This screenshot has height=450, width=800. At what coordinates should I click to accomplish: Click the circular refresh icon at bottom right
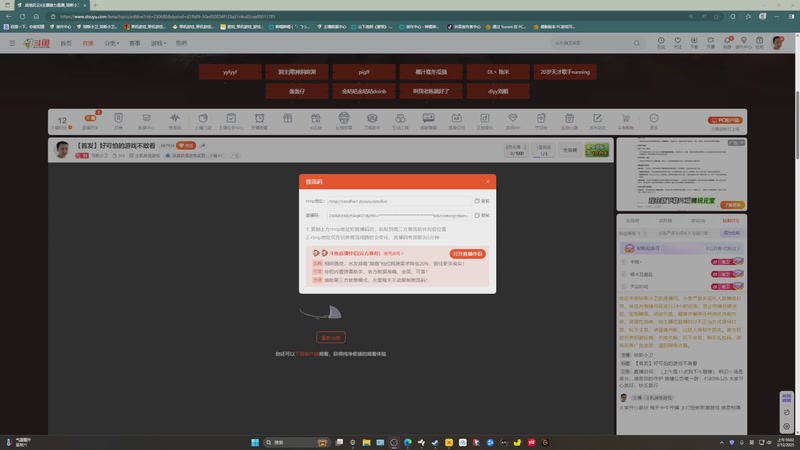(786, 412)
